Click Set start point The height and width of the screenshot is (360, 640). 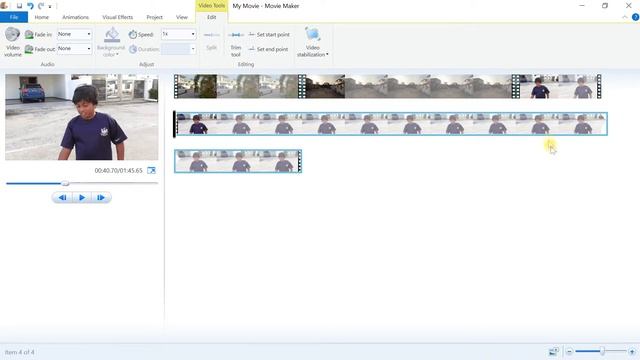[x=269, y=35]
